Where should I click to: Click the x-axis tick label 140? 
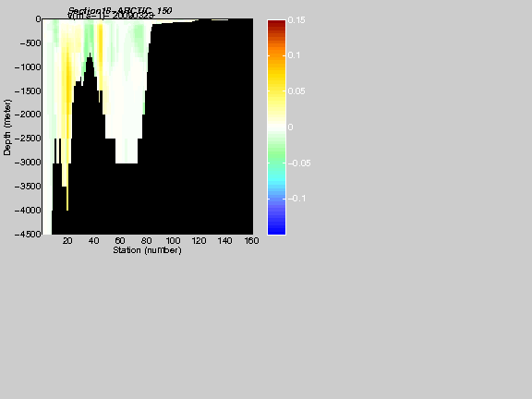[x=225, y=241]
